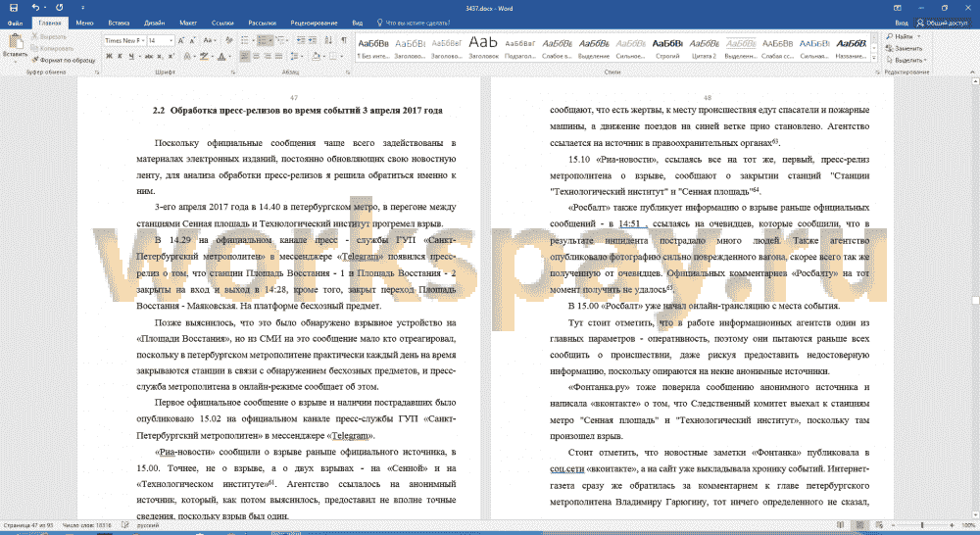Increase paragraph indent
Screen dimensions: 980x535
pyautogui.click(x=314, y=40)
